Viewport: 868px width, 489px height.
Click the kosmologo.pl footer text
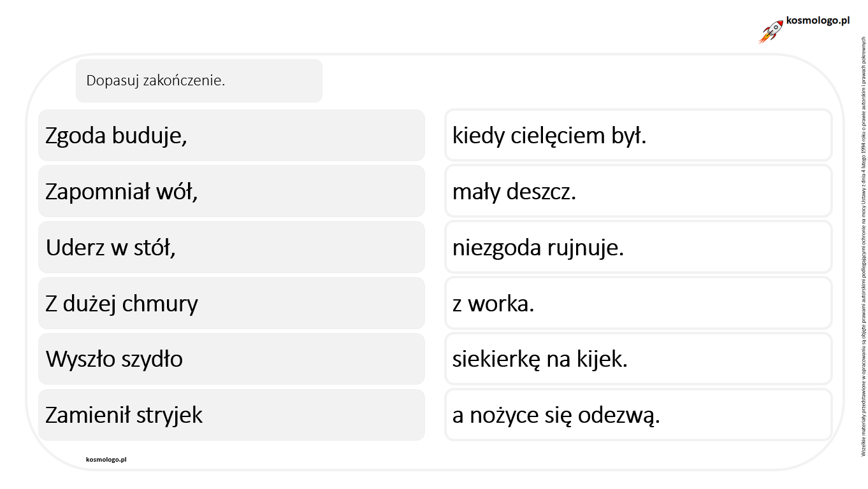tap(106, 459)
